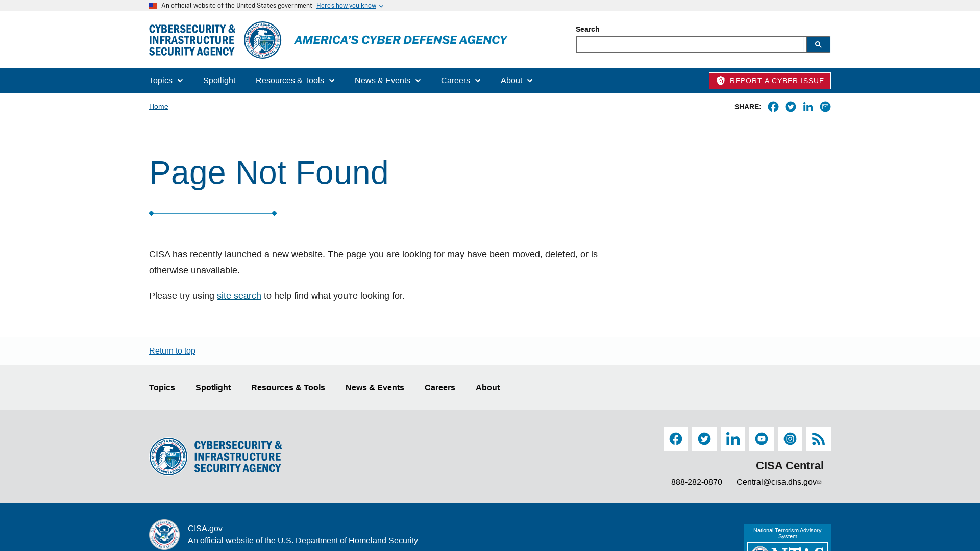Click Return to top link
Screen dimensions: 980x551
(172, 351)
